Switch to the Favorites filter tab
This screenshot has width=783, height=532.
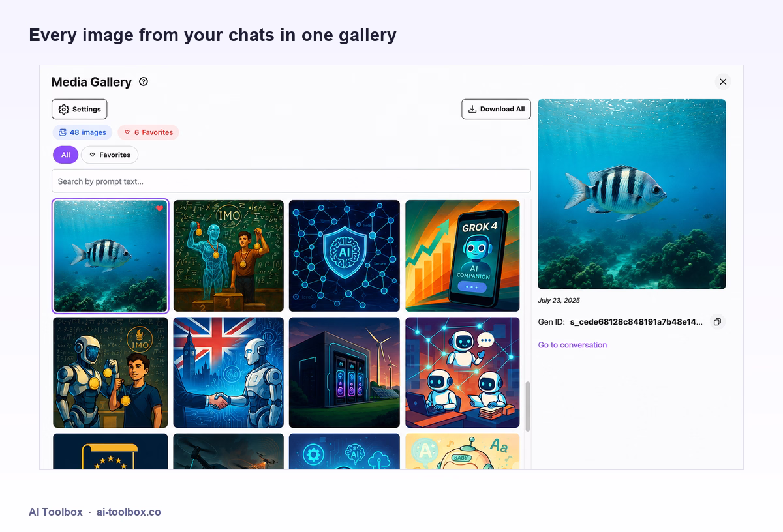click(110, 155)
